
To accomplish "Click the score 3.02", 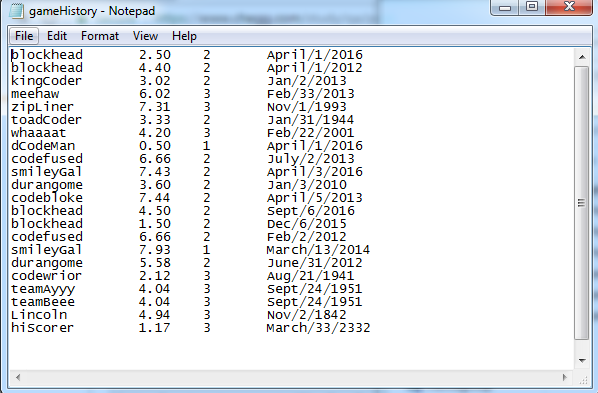I will coord(154,81).
